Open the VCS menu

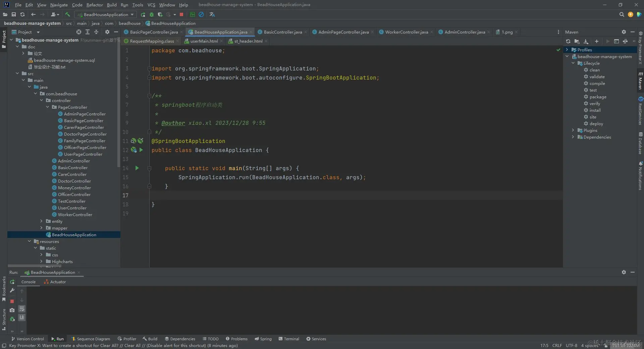(x=151, y=5)
